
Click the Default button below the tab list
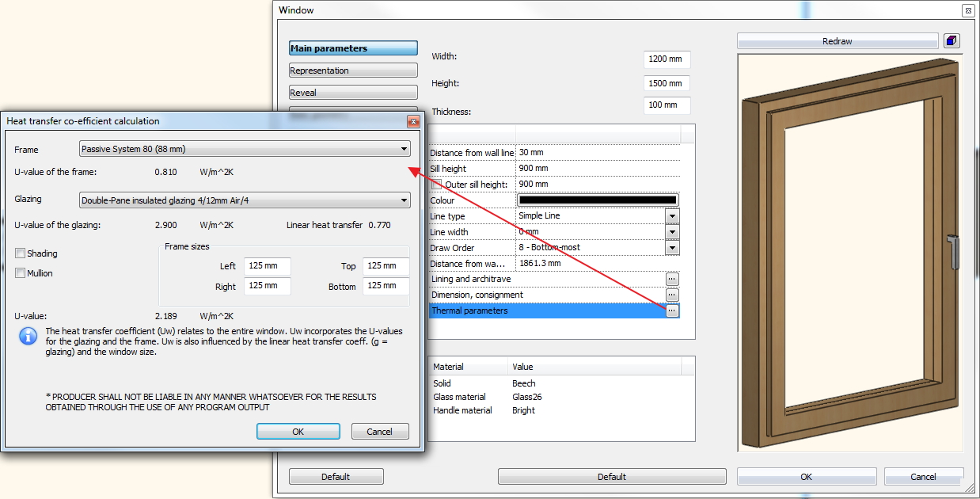(336, 477)
